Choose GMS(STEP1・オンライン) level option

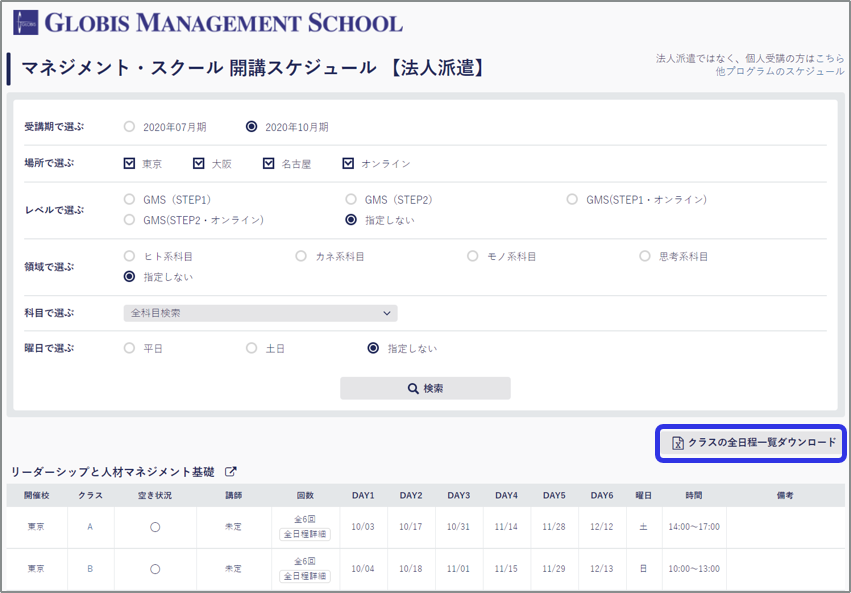point(572,199)
